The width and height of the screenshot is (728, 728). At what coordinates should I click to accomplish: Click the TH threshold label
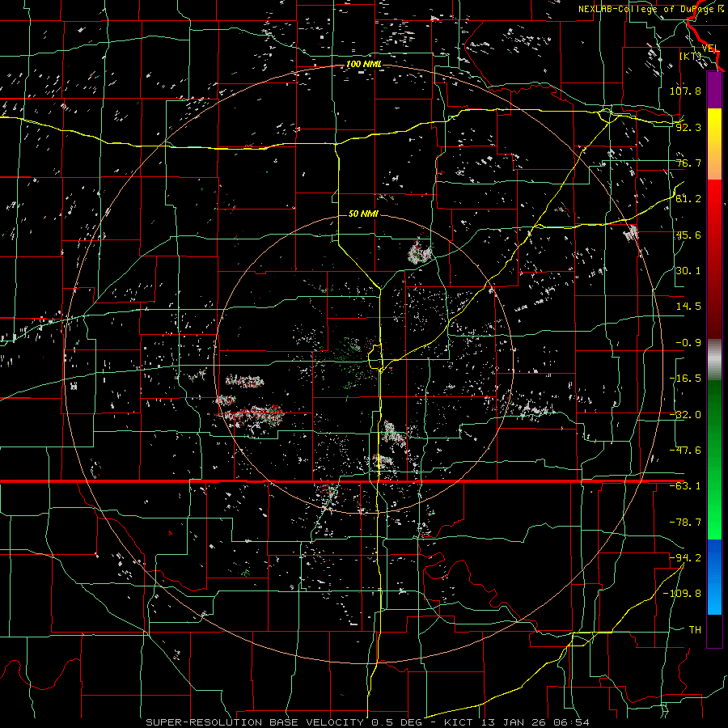[695, 630]
